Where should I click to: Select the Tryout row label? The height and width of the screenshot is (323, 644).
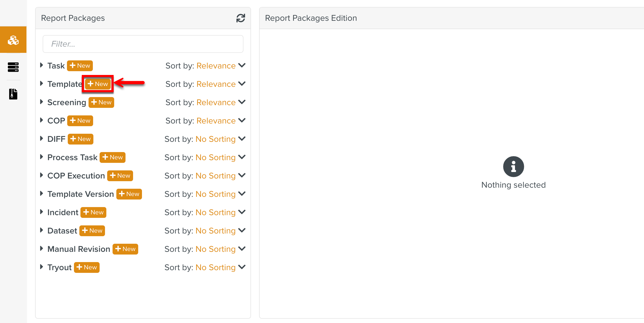pos(60,267)
